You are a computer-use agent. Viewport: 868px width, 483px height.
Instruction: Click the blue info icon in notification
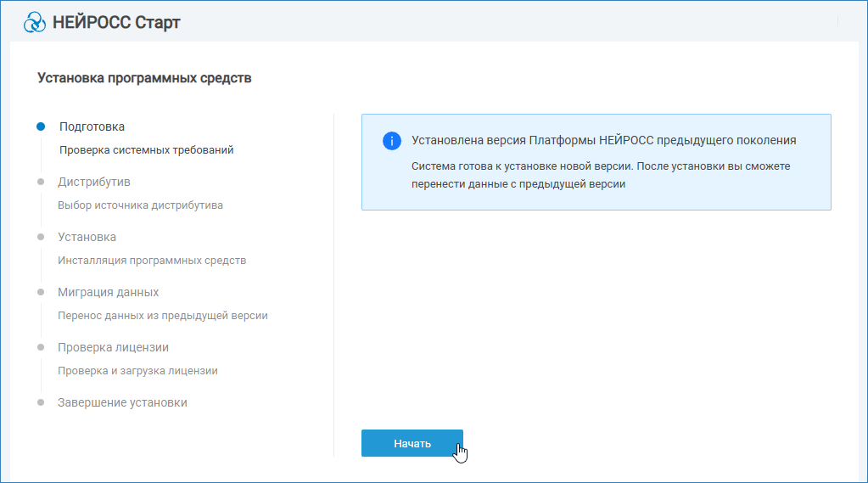391,141
